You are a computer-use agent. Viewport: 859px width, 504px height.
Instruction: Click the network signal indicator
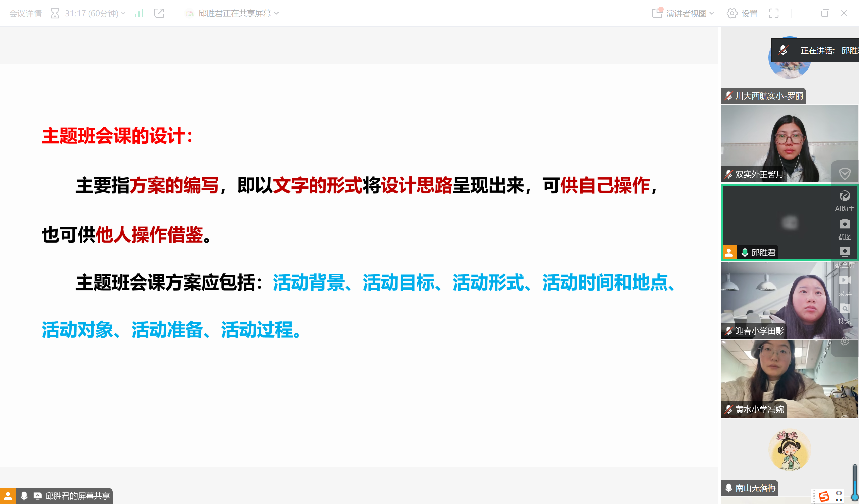coord(139,13)
